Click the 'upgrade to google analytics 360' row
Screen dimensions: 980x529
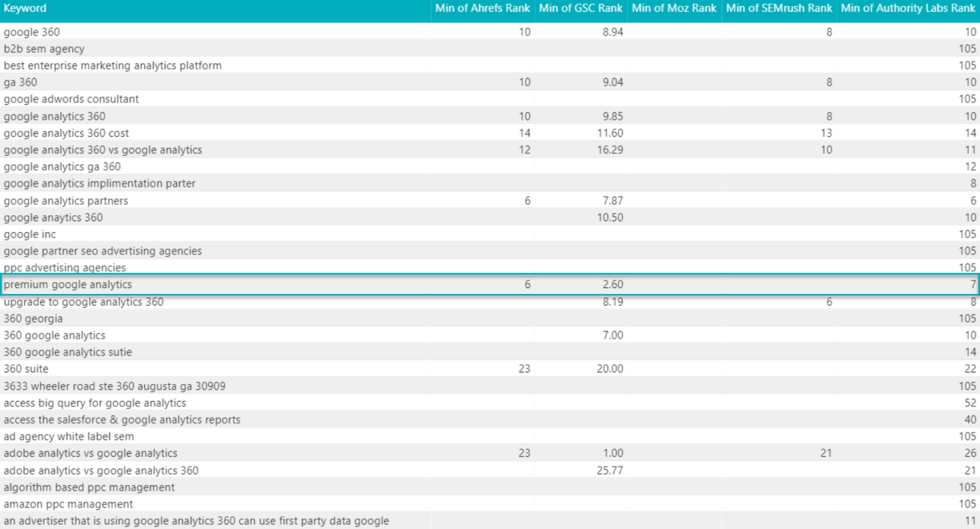pyautogui.click(x=83, y=302)
